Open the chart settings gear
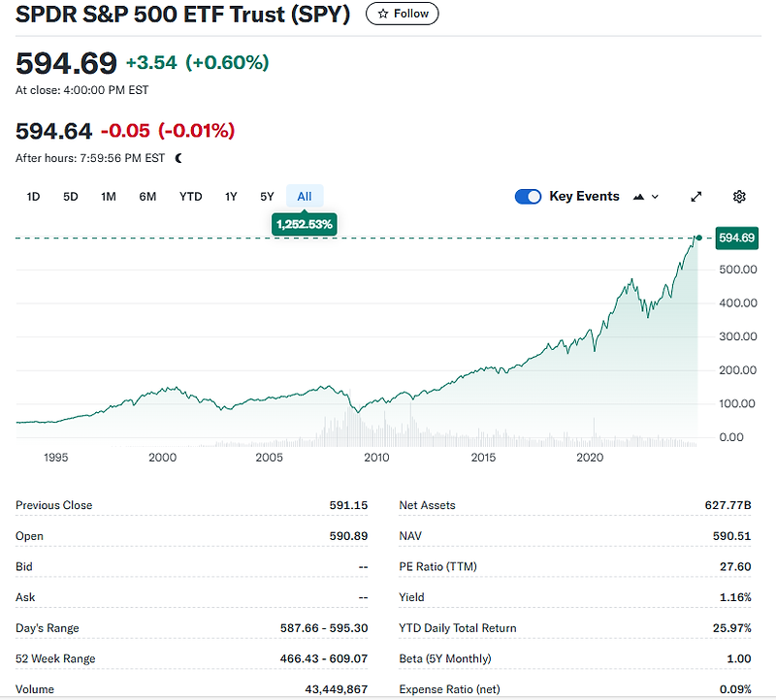Viewport: 776px width, 700px height. [x=739, y=196]
